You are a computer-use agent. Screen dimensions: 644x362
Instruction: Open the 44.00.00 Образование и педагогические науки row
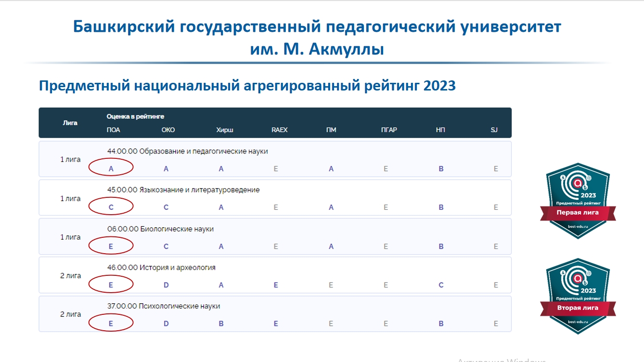[187, 151]
